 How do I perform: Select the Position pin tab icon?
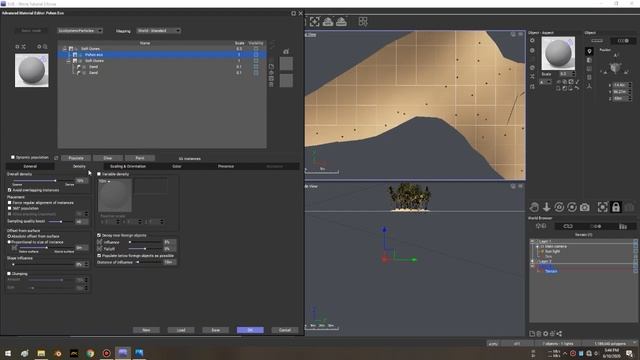tap(589, 51)
